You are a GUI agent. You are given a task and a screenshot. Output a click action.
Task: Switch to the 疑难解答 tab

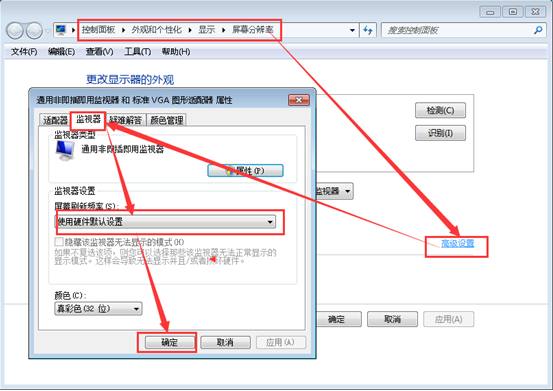[x=126, y=120]
